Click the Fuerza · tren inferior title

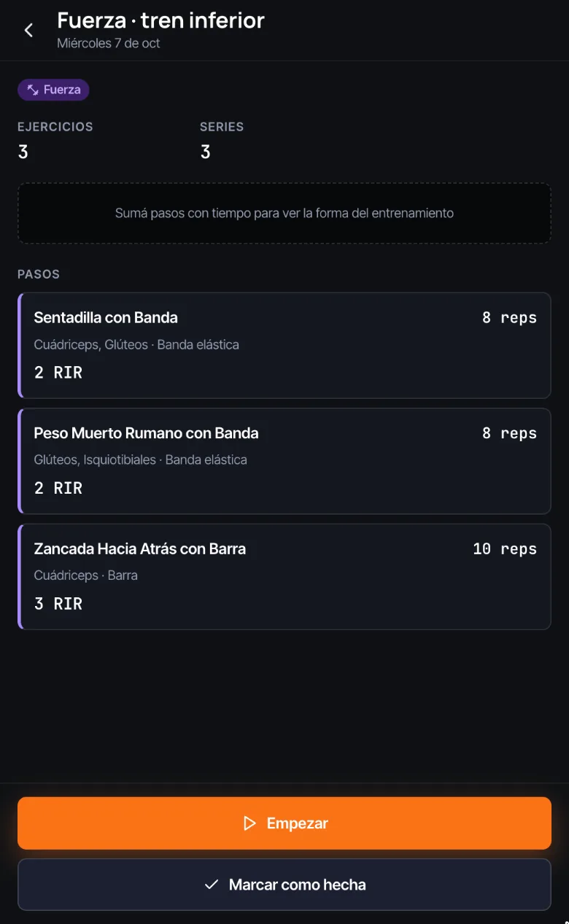click(161, 20)
